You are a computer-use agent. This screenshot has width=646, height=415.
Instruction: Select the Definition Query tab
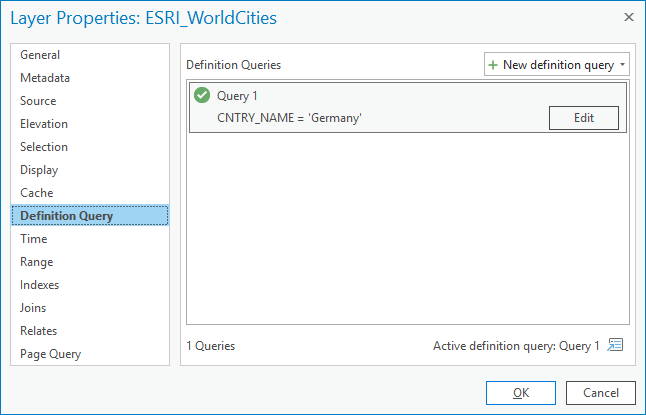90,216
